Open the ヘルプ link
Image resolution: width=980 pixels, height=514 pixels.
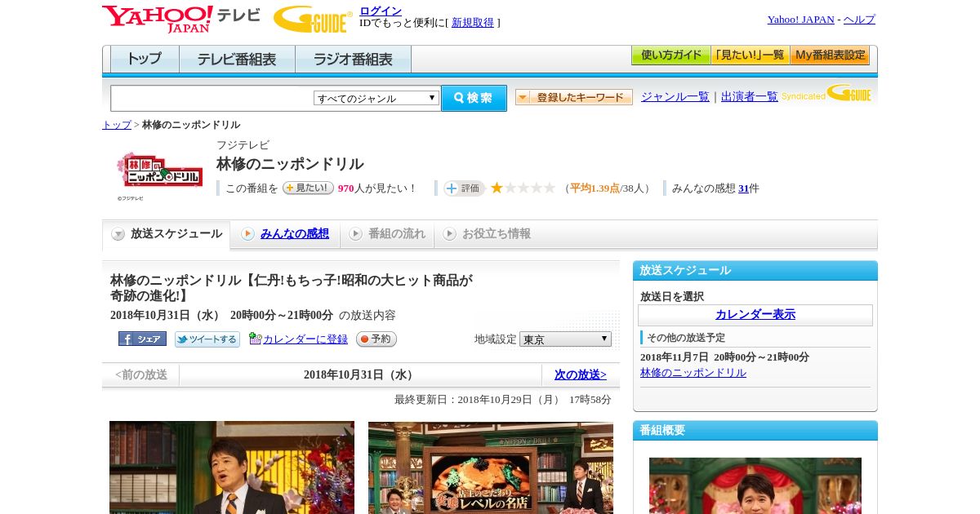[x=859, y=20]
